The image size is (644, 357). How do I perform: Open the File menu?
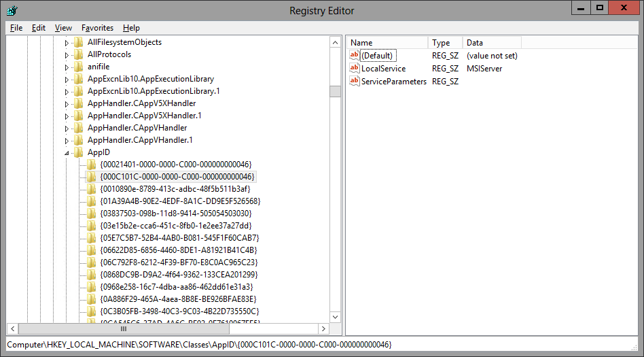pyautogui.click(x=16, y=28)
